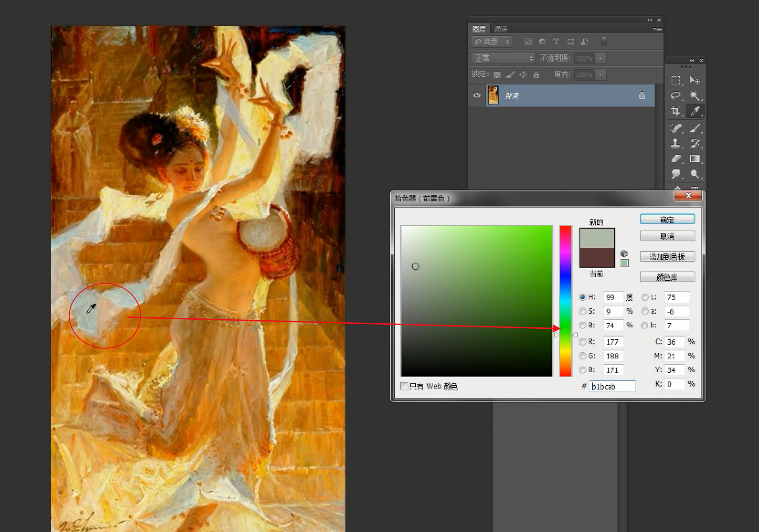Click inside the green saturation-brightness color field
Image resolution: width=759 pixels, height=532 pixels.
(477, 301)
